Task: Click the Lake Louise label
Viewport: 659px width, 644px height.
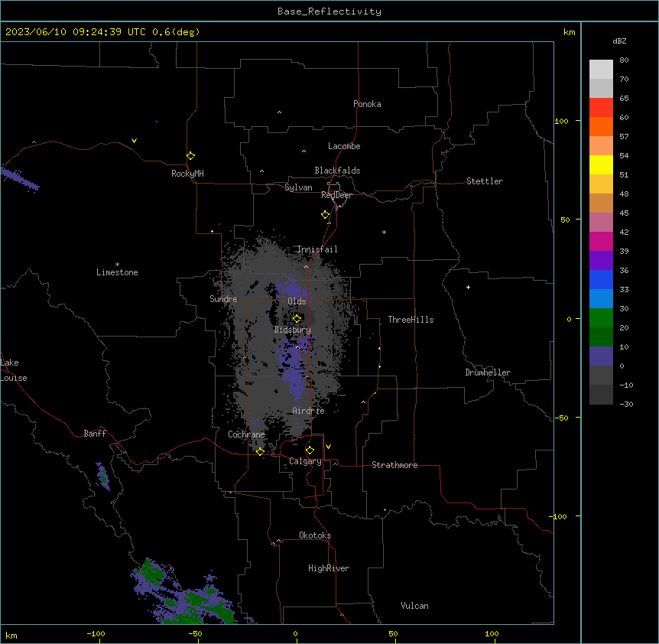Action: [14, 370]
